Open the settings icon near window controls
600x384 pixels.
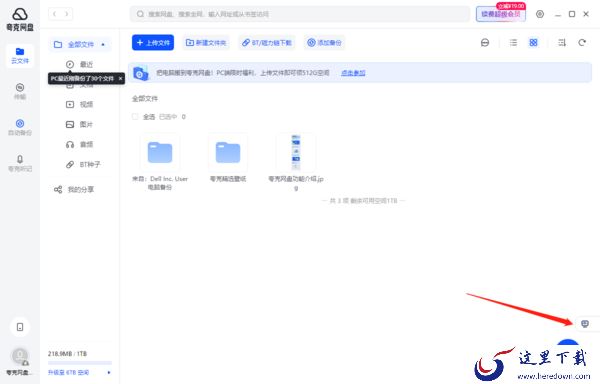point(540,14)
